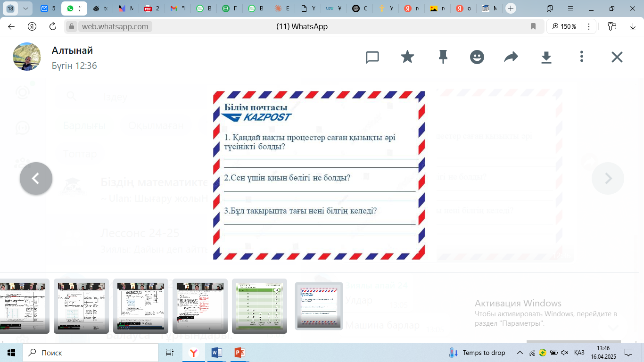Image resolution: width=644 pixels, height=362 pixels.
Task: Open Алтынай's profile picture
Action: point(27,57)
